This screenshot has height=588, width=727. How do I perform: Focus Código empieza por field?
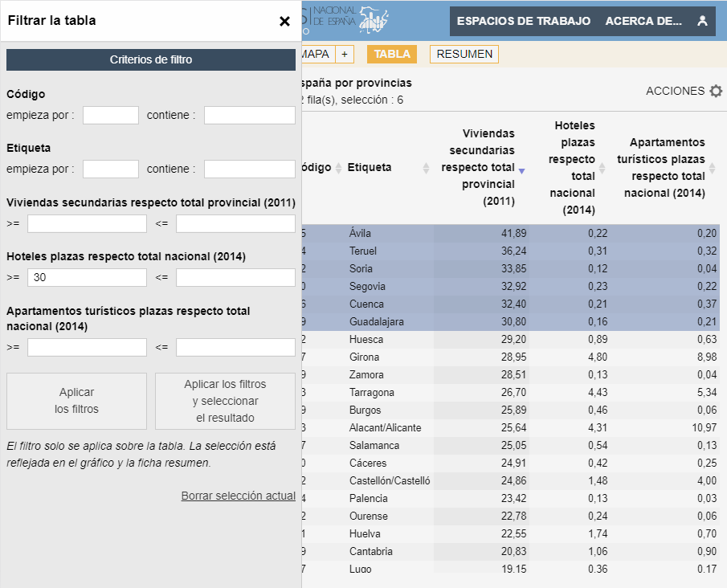(111, 115)
